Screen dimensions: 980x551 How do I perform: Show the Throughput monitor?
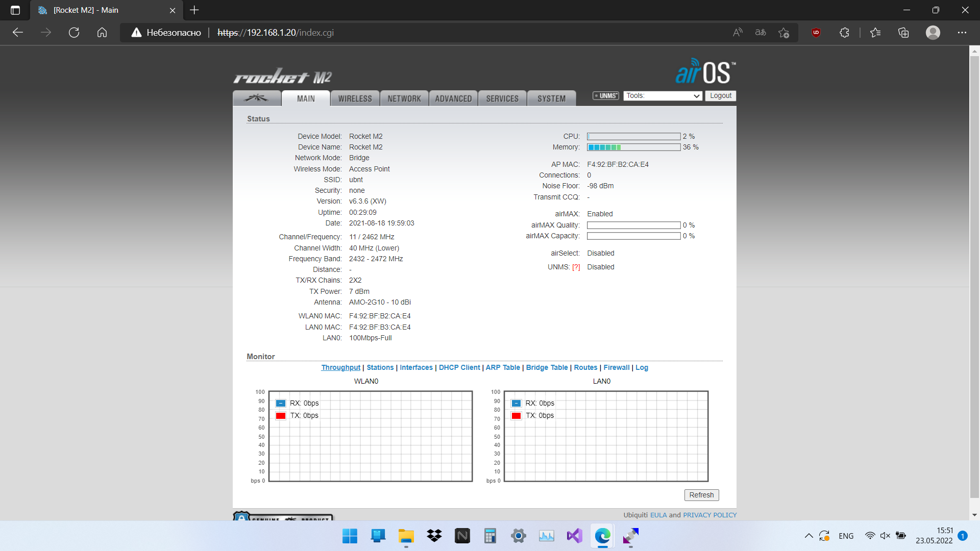(x=340, y=367)
